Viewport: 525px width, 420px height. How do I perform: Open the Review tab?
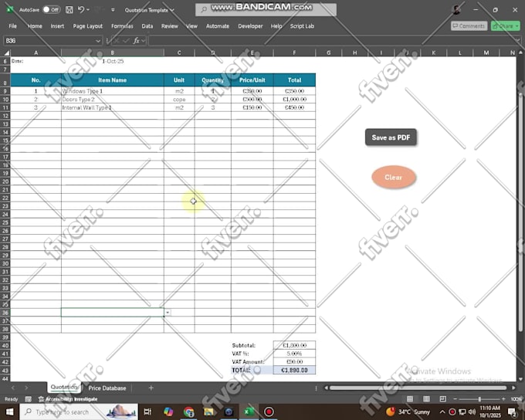coord(170,26)
